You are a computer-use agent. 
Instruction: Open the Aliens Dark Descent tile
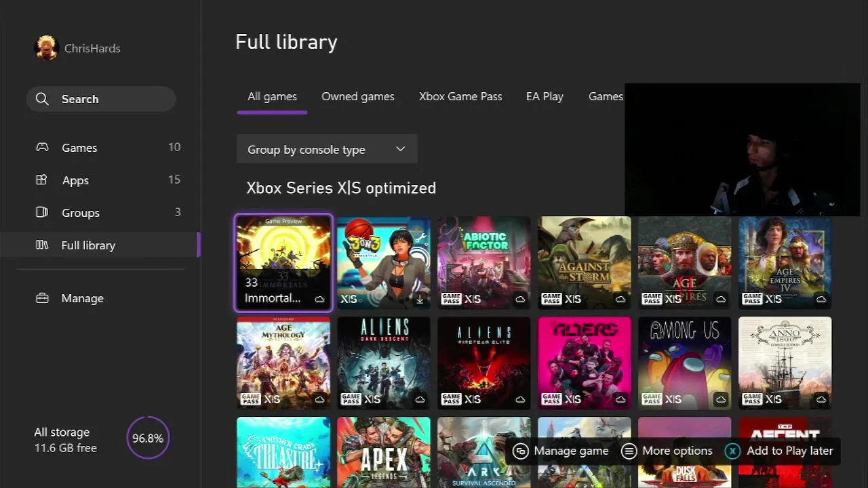click(x=384, y=363)
